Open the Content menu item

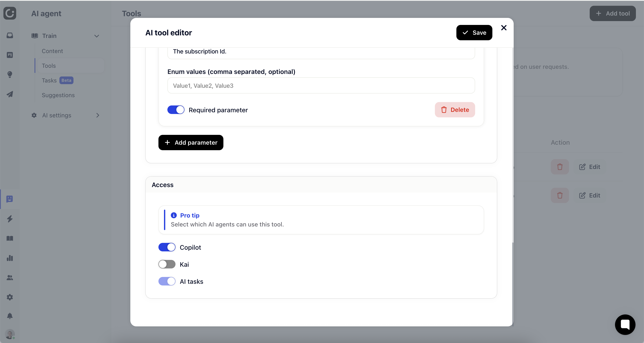tap(52, 51)
